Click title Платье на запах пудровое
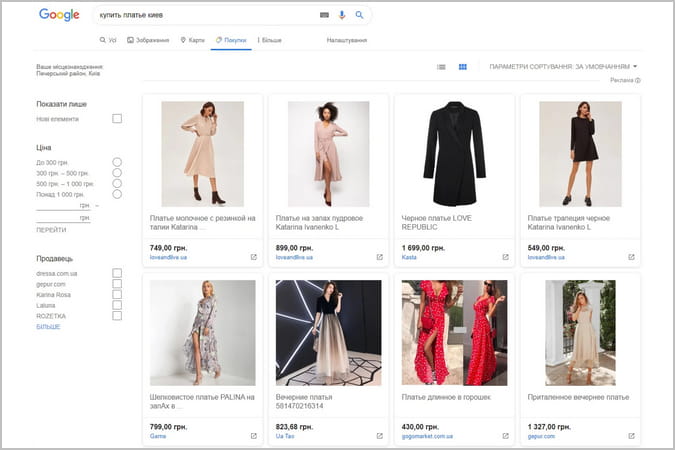675x450 pixels. pyautogui.click(x=319, y=223)
